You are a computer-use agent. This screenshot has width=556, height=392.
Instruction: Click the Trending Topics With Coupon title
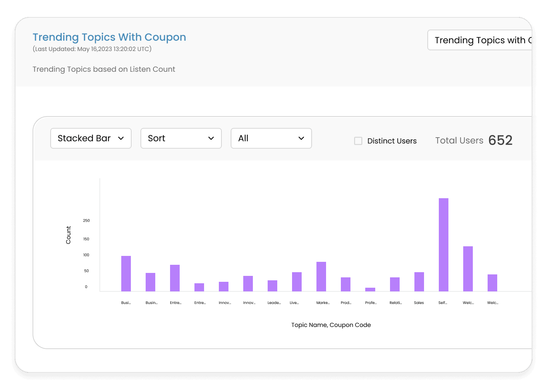coord(109,37)
